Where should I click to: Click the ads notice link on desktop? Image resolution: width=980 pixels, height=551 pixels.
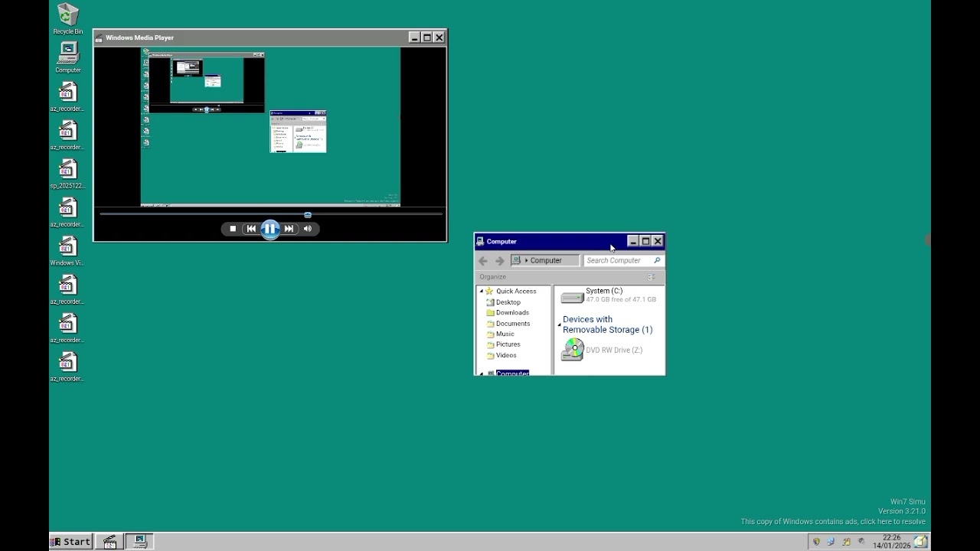[833, 522]
